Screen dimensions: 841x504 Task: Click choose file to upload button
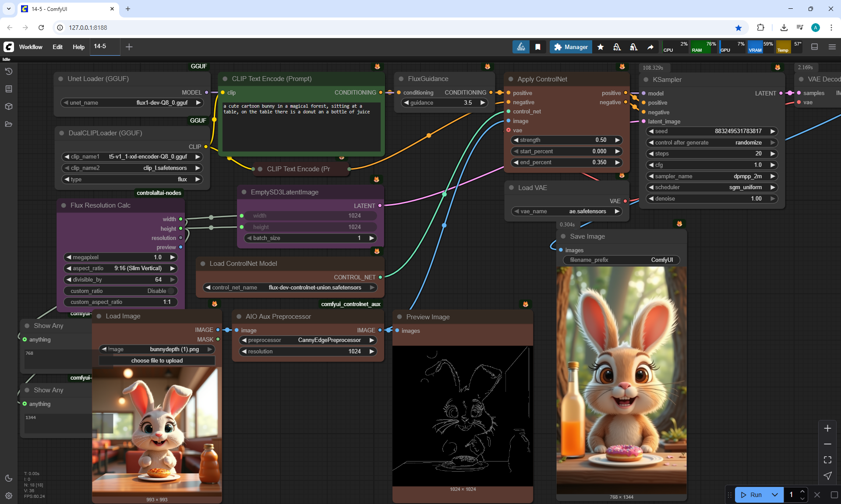click(x=157, y=360)
